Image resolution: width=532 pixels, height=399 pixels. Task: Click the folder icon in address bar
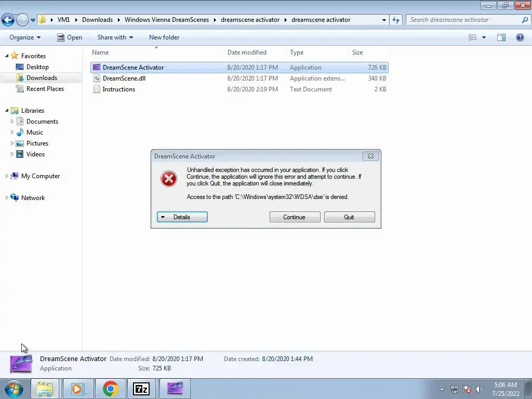(42, 20)
